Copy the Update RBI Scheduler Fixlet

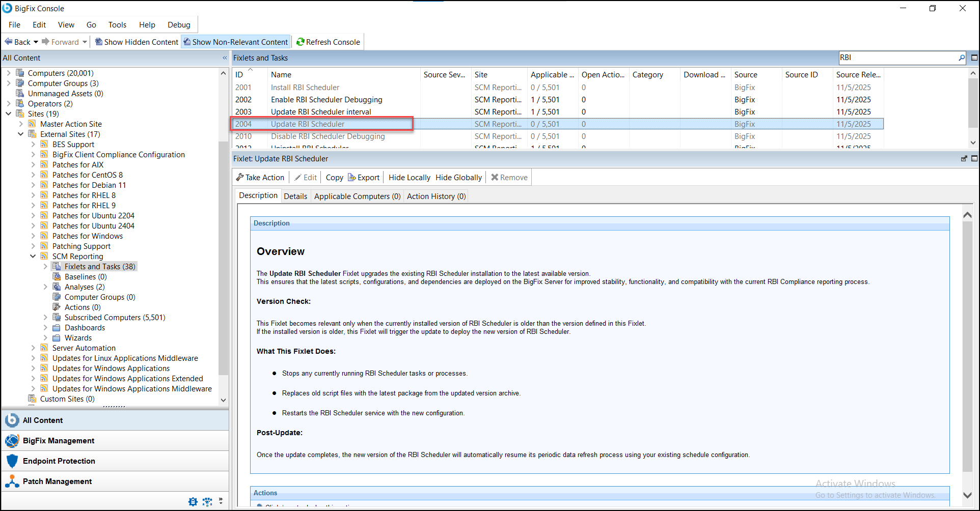334,177
